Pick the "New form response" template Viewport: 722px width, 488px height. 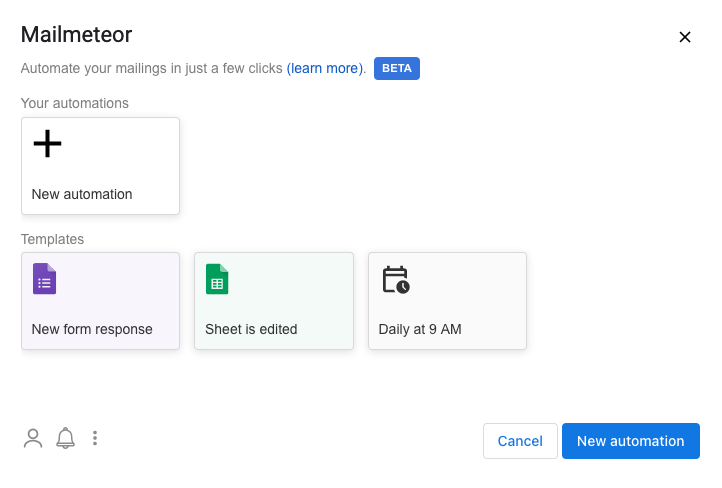coord(100,301)
